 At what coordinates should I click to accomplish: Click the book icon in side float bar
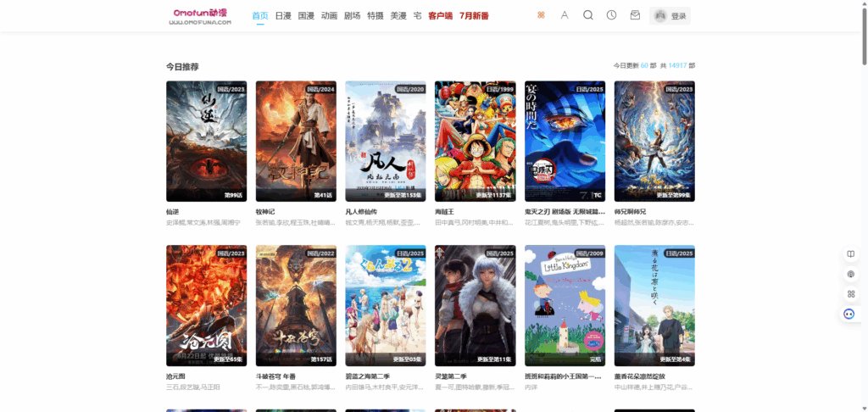[x=851, y=254]
